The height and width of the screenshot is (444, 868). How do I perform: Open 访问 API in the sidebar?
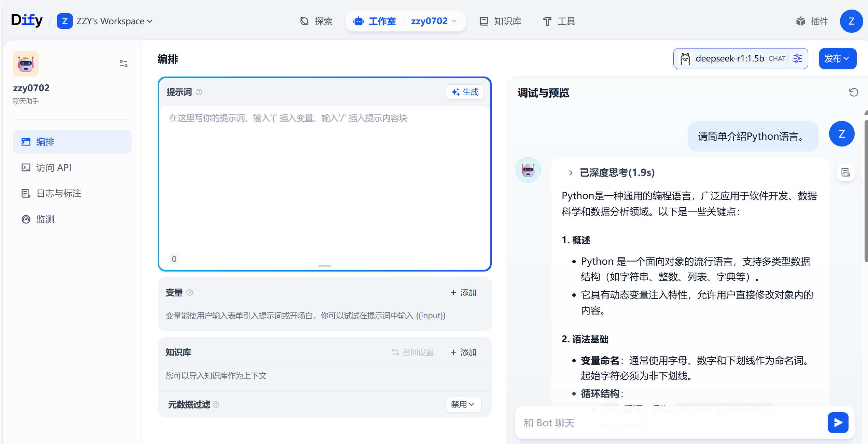(54, 167)
